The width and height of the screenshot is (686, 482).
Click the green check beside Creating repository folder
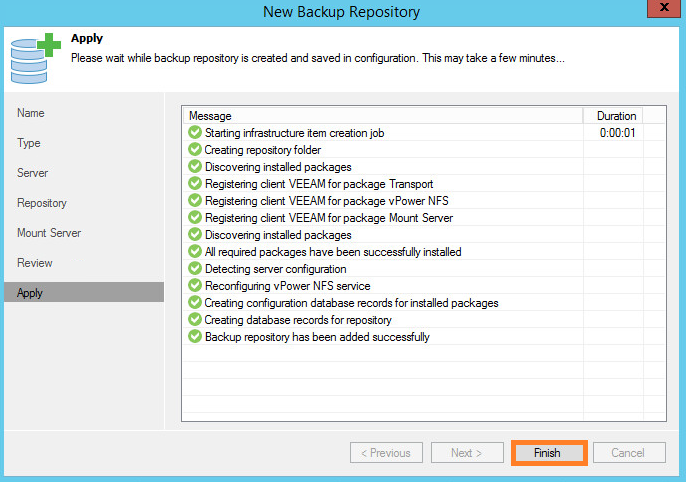195,150
